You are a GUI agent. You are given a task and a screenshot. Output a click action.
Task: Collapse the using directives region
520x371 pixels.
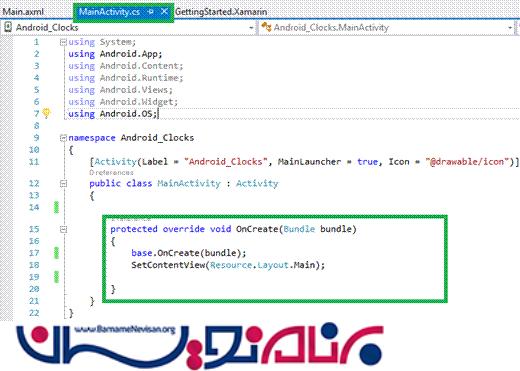pyautogui.click(x=63, y=42)
